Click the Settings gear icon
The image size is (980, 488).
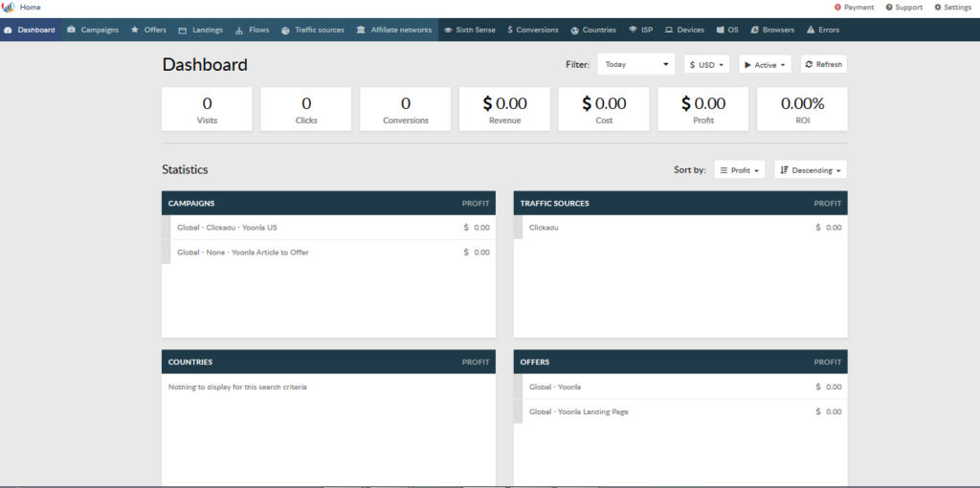click(x=938, y=8)
